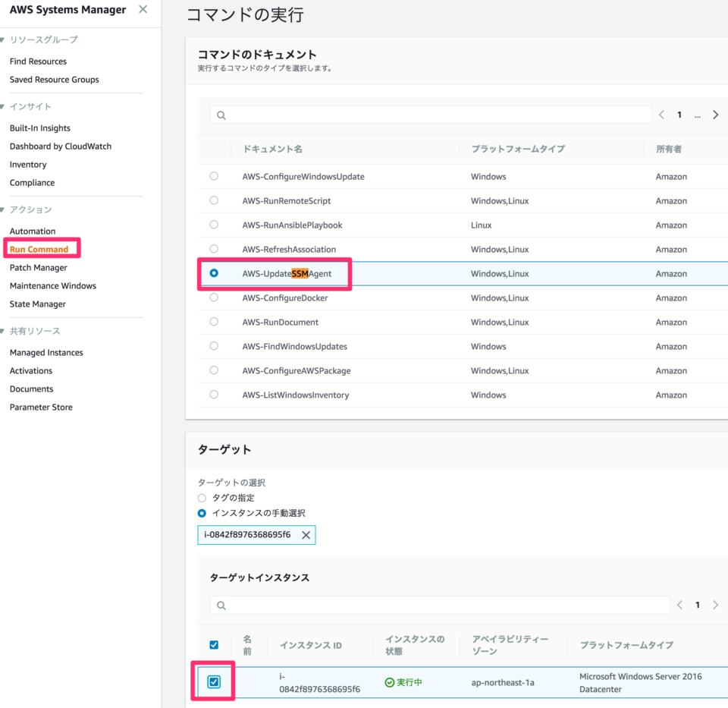
Task: Close the AWS Systems Manager sidebar via the X icon
Action: coord(142,10)
